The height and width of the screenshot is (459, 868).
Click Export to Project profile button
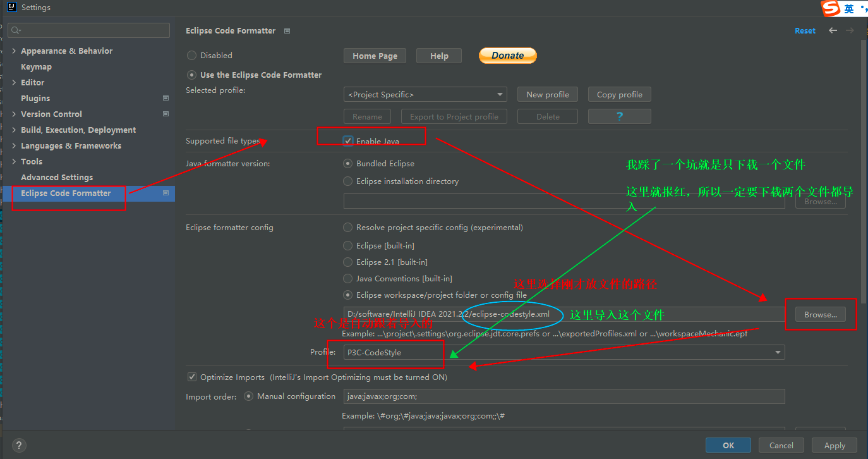click(454, 116)
